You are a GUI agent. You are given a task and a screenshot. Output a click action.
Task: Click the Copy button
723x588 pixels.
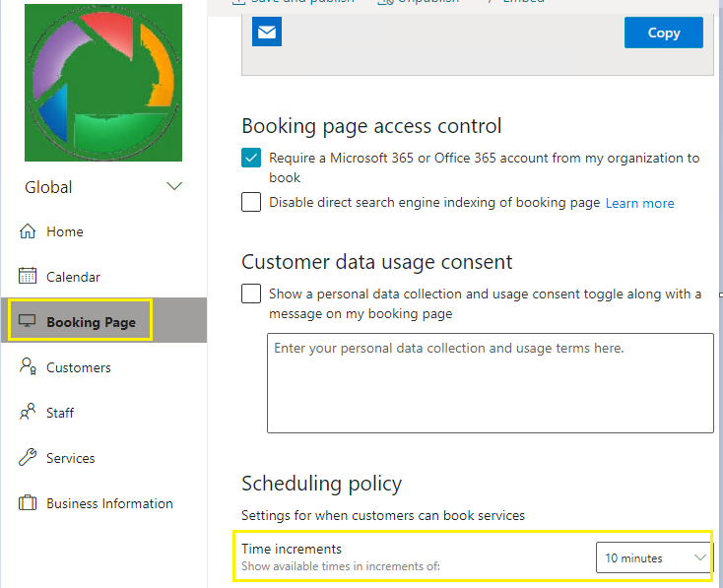(664, 33)
